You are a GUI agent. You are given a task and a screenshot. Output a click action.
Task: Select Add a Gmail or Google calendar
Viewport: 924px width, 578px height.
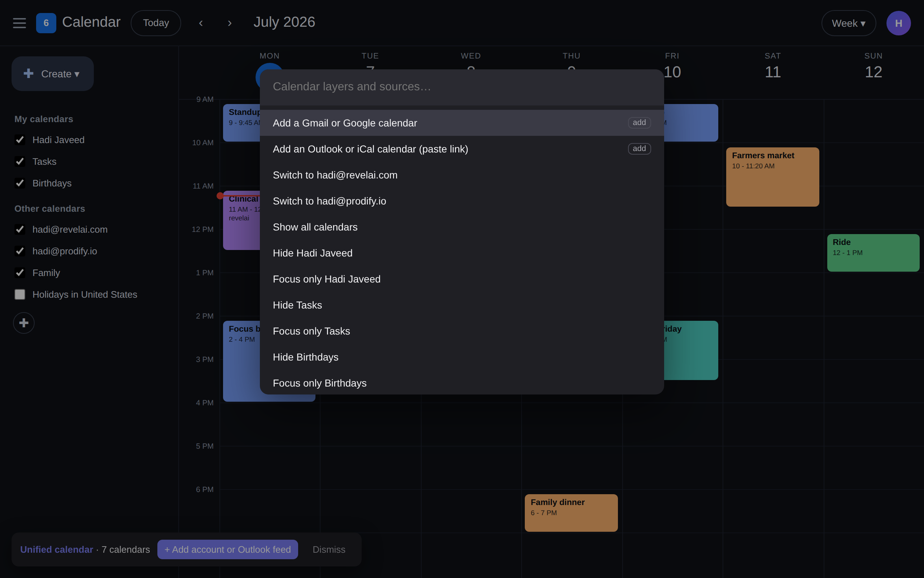[x=462, y=123]
